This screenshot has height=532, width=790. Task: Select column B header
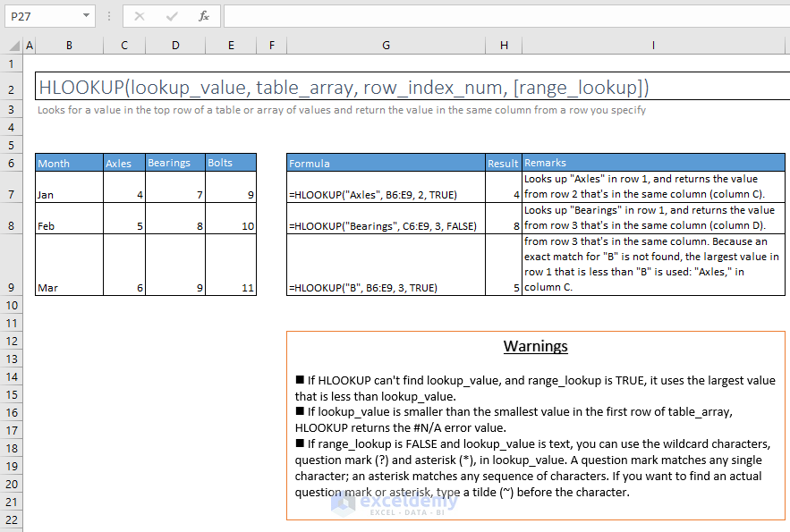(x=69, y=46)
